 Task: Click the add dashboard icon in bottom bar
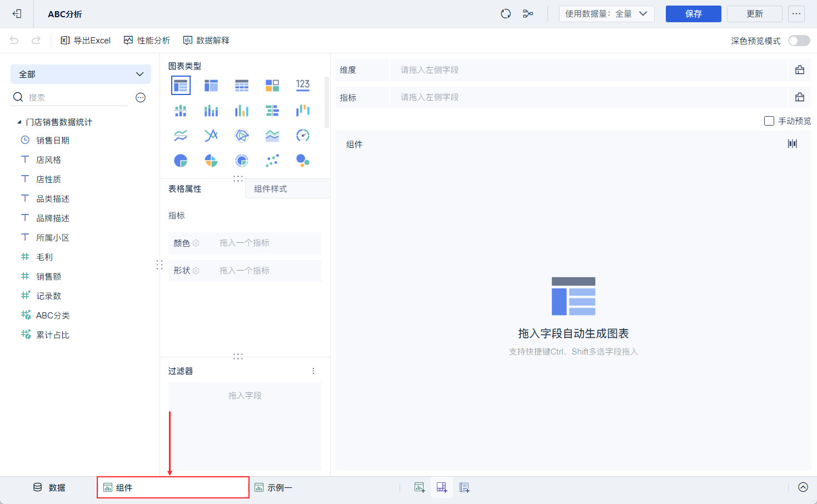(442, 487)
